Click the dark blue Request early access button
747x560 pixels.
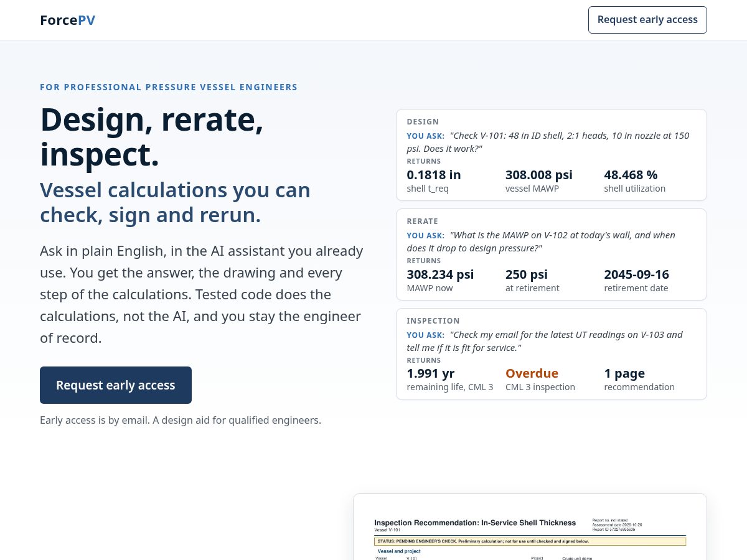[x=116, y=385]
